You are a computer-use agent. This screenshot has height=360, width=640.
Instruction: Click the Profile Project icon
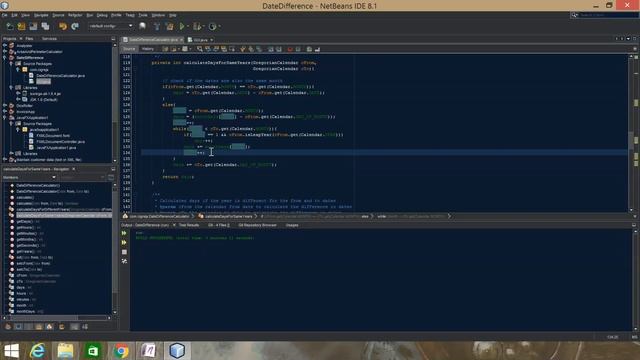click(x=212, y=27)
